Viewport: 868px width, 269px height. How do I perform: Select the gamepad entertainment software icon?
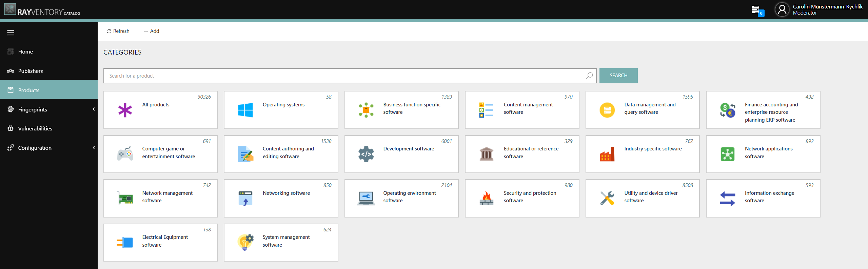pos(125,154)
